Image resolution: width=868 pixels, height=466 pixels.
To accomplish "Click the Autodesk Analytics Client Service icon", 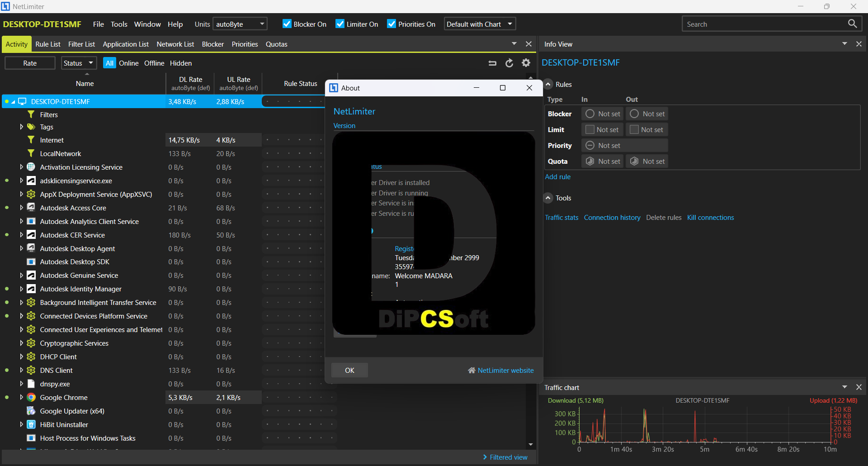I will click(x=31, y=221).
